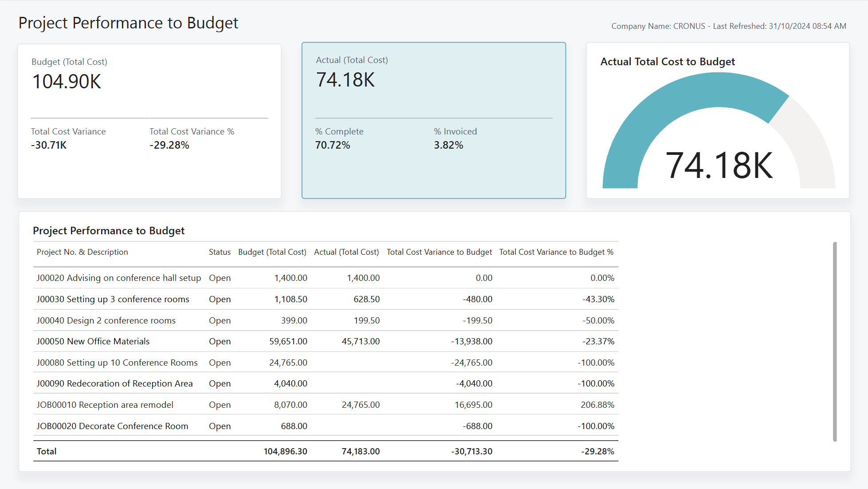Image resolution: width=868 pixels, height=489 pixels.
Task: Click the 628.50 actual cost cell
Action: (367, 299)
